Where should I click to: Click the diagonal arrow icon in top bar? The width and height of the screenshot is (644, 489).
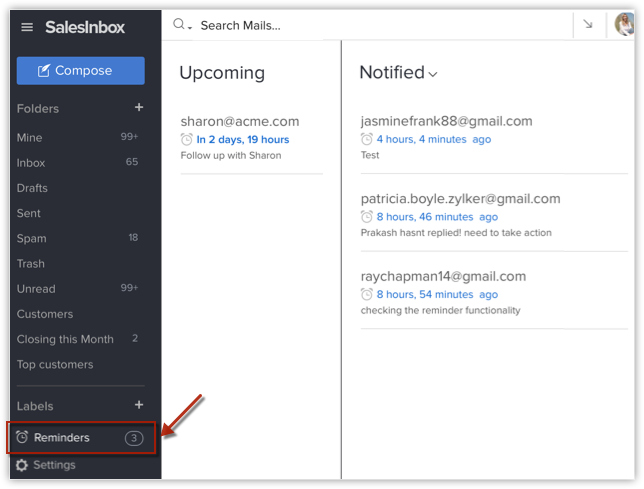pos(588,25)
